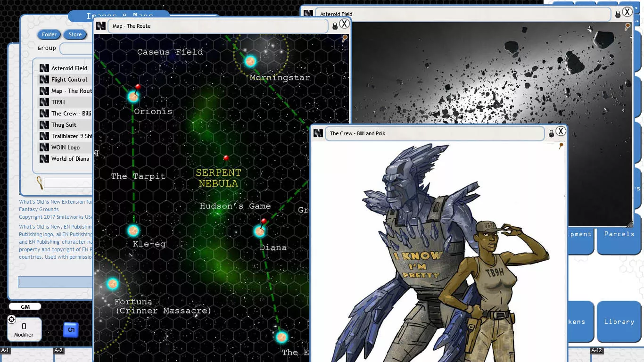Open the partially hidden Tokens sidebar button
The height and width of the screenshot is (362, 644).
581,322
